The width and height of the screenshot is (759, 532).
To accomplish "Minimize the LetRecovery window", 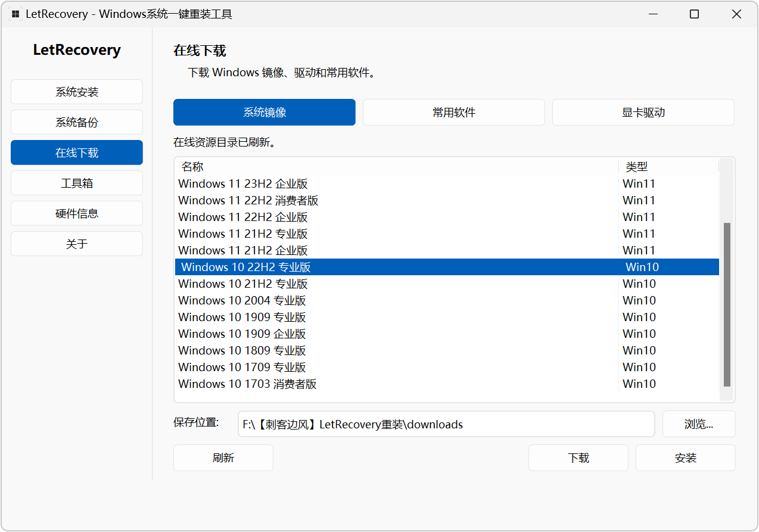I will [652, 14].
